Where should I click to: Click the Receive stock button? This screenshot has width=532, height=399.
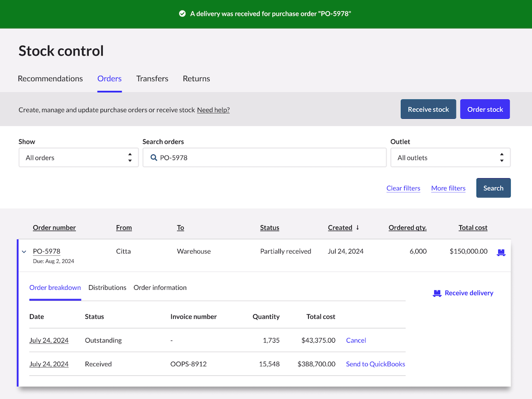click(428, 109)
